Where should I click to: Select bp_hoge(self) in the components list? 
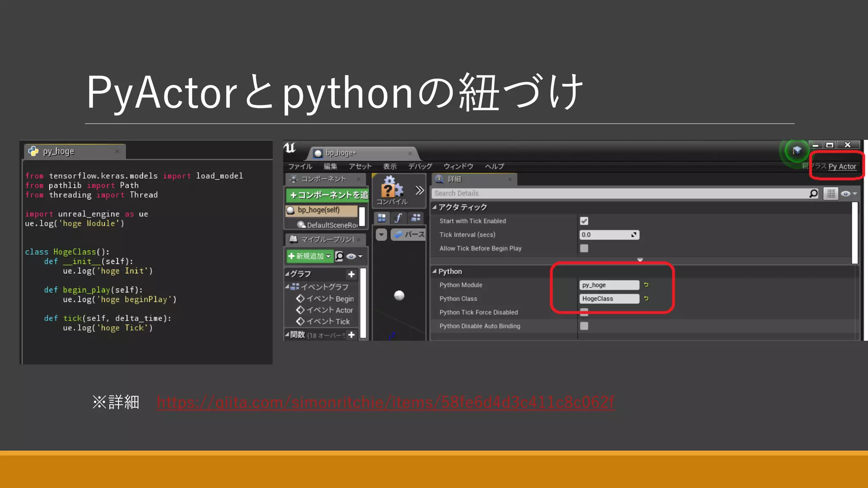coord(322,210)
